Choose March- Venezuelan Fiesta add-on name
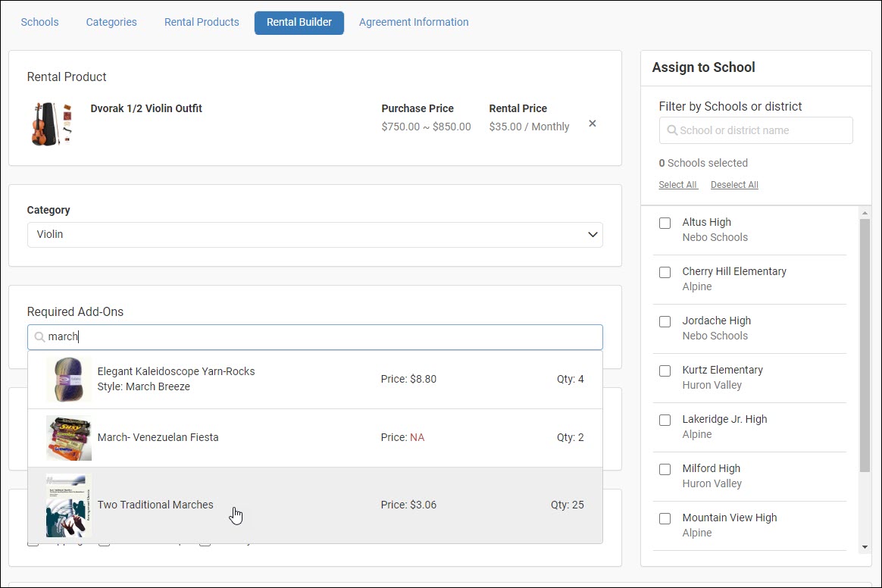The width and height of the screenshot is (882, 588). pos(158,437)
